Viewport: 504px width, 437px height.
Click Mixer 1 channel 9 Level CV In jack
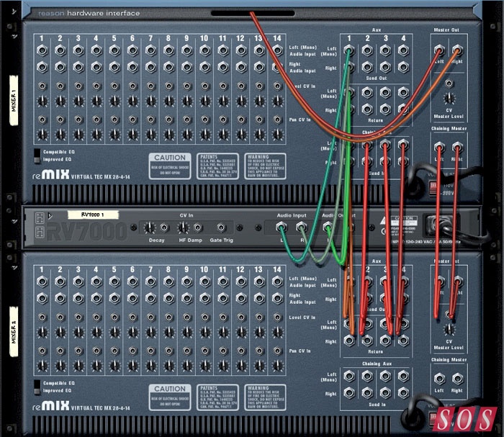pos(186,86)
